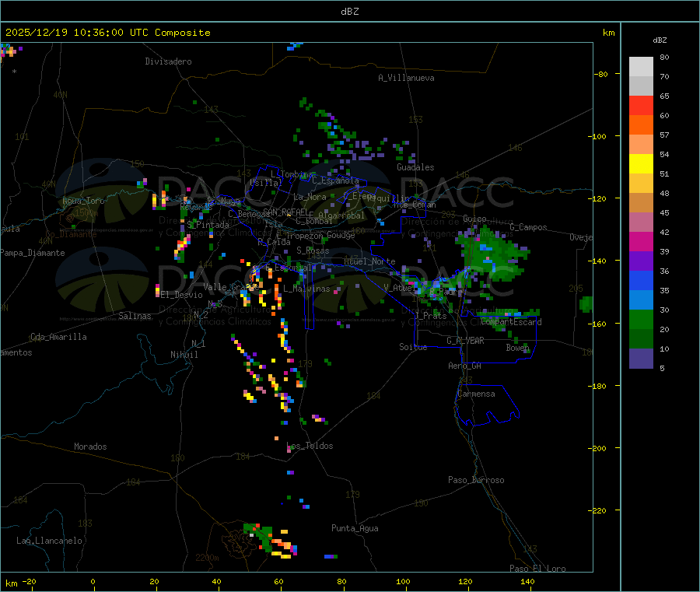This screenshot has width=700, height=592.
Task: Click the S_Pintada map label
Action: 208,225
